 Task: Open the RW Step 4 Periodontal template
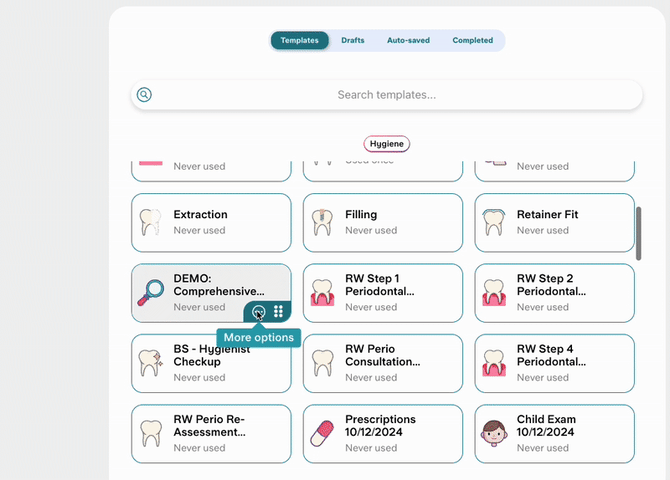click(555, 363)
